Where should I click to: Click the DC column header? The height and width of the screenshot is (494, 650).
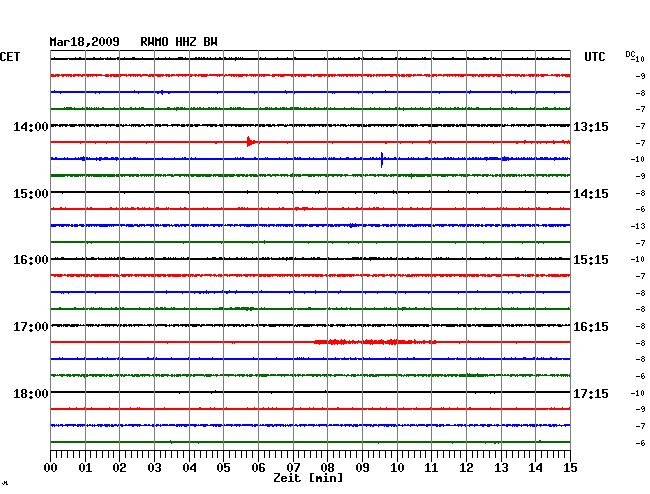pos(630,54)
